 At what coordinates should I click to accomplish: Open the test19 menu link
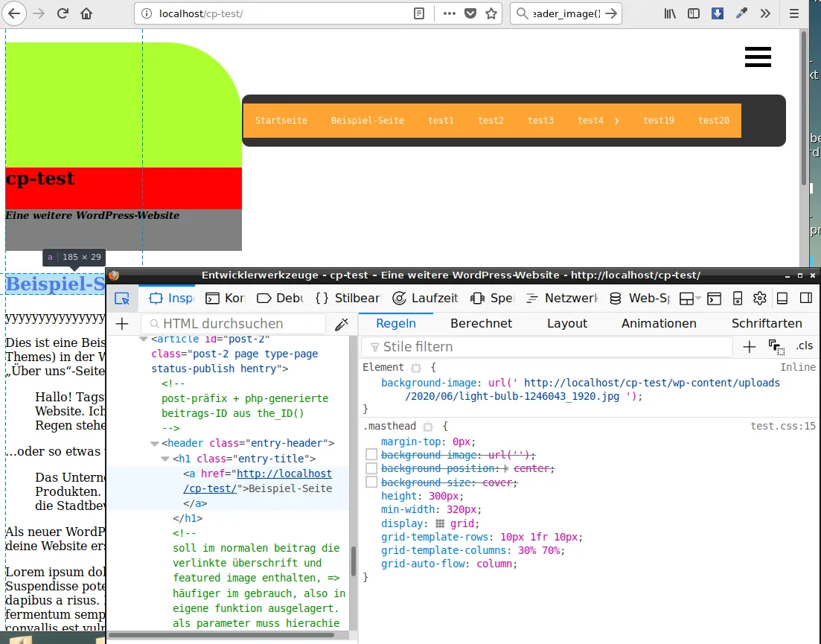click(x=659, y=121)
